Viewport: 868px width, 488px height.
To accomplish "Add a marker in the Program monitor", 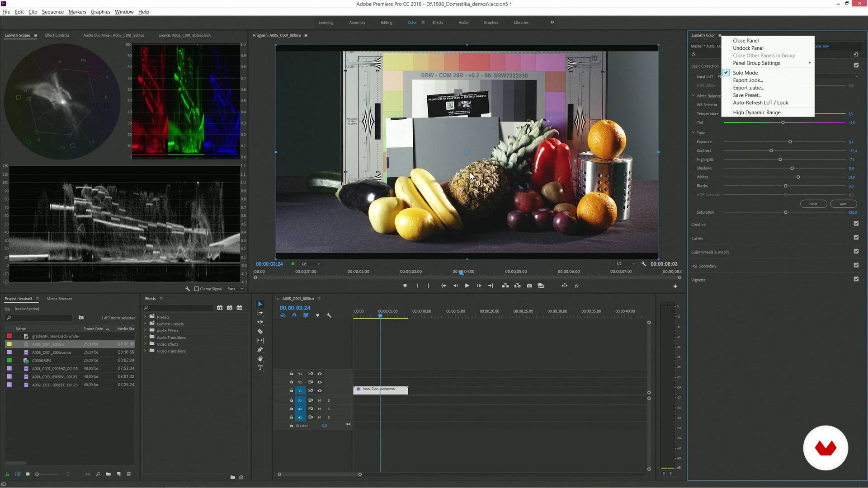I will coord(405,286).
